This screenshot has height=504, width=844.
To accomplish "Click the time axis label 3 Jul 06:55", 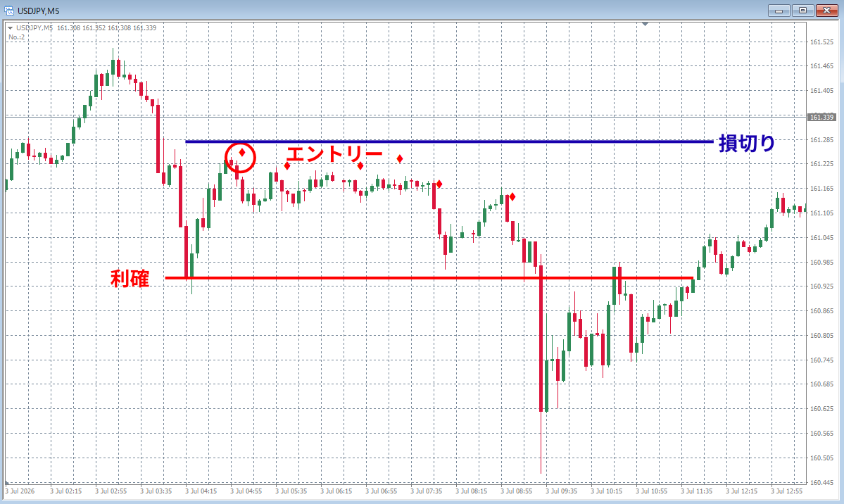I will (381, 491).
